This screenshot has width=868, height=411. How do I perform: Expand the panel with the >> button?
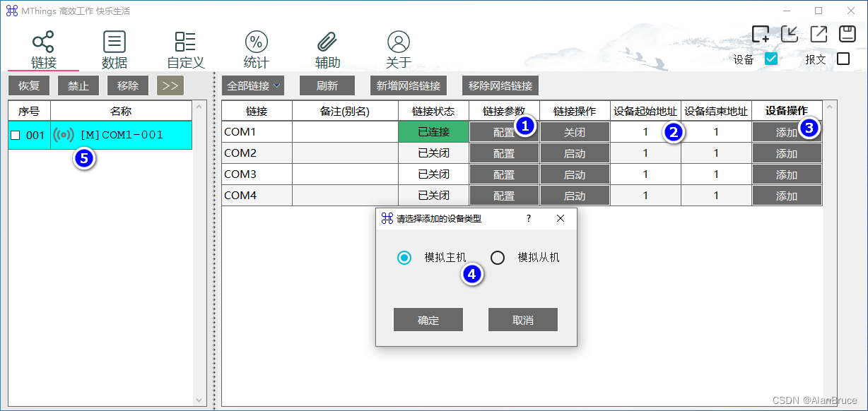point(170,86)
